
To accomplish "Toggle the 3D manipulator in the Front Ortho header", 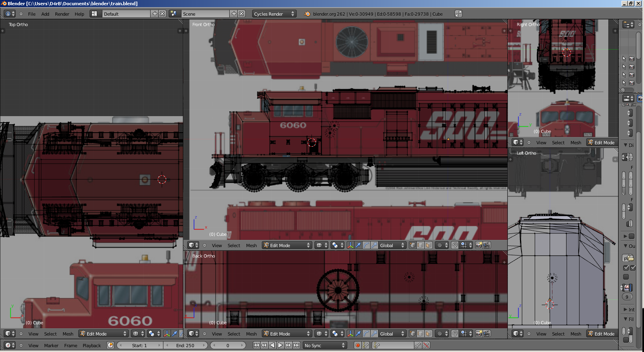I will pyautogui.click(x=350, y=245).
